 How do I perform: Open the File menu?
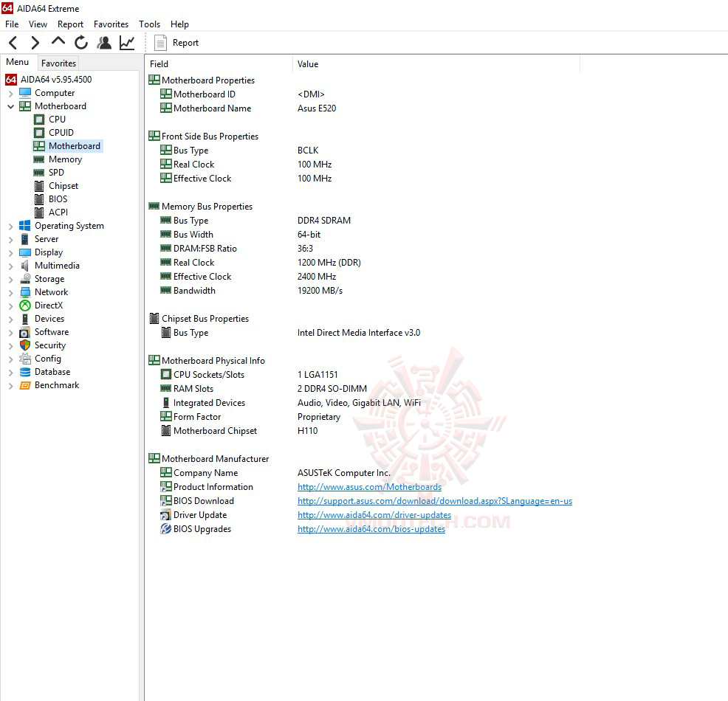[12, 24]
